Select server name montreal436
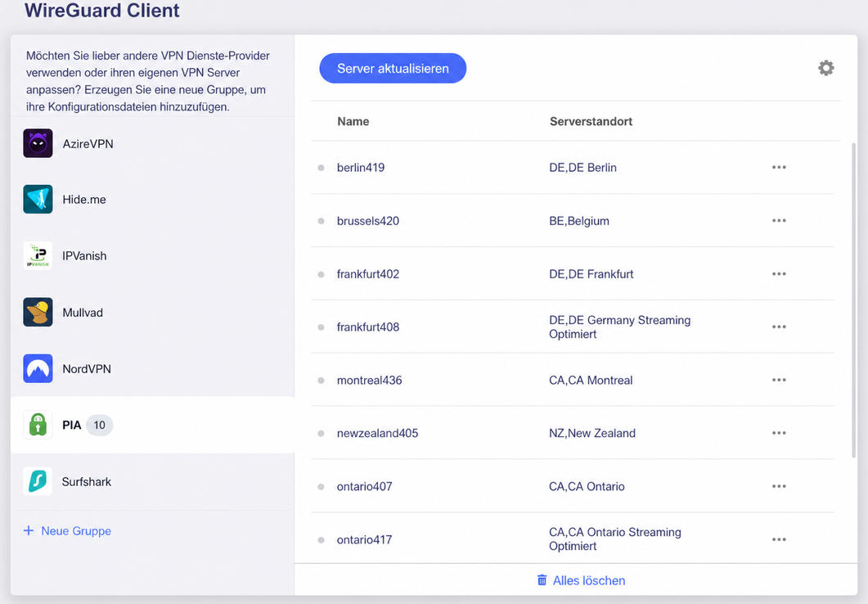This screenshot has width=868, height=604. click(x=369, y=380)
